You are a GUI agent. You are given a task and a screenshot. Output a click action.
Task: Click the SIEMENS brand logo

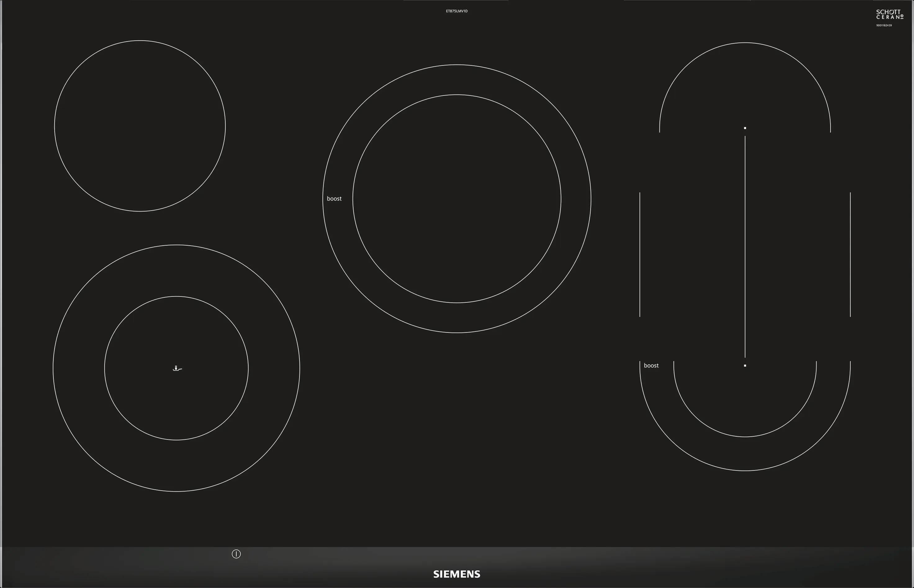[x=457, y=574]
